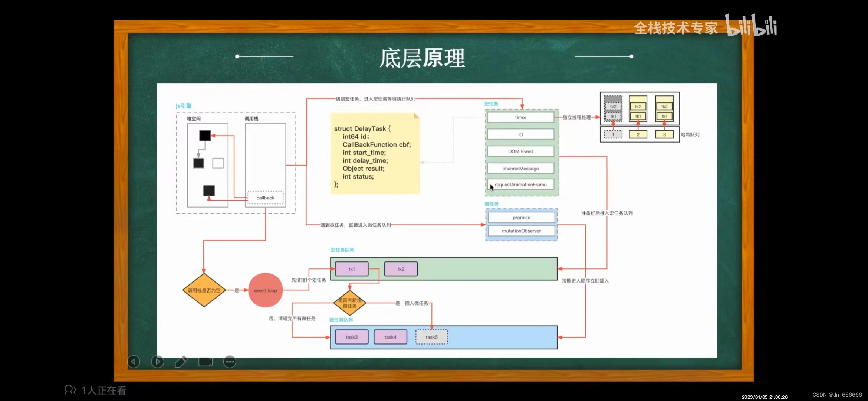This screenshot has width=868, height=401.
Task: Click the timer box in macro tasks
Action: [x=520, y=117]
